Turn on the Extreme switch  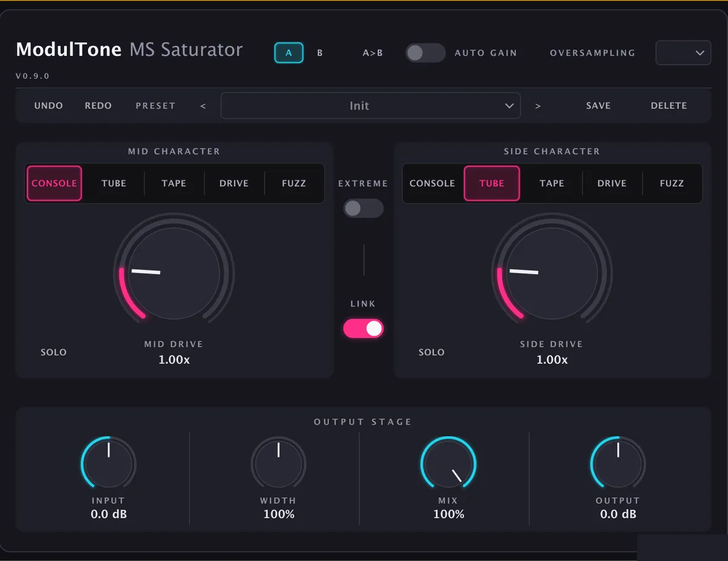pos(363,208)
